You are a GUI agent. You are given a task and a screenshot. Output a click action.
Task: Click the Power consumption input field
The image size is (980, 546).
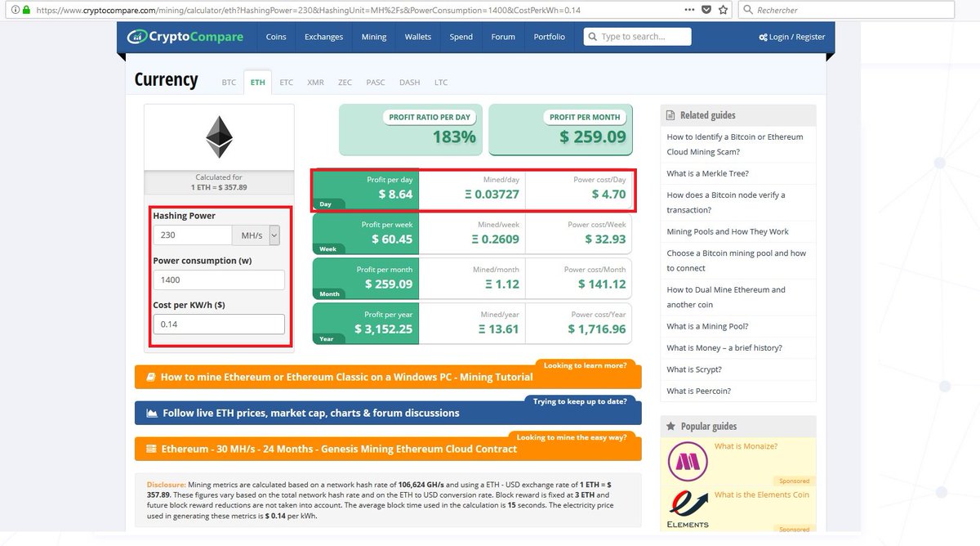[x=219, y=280]
